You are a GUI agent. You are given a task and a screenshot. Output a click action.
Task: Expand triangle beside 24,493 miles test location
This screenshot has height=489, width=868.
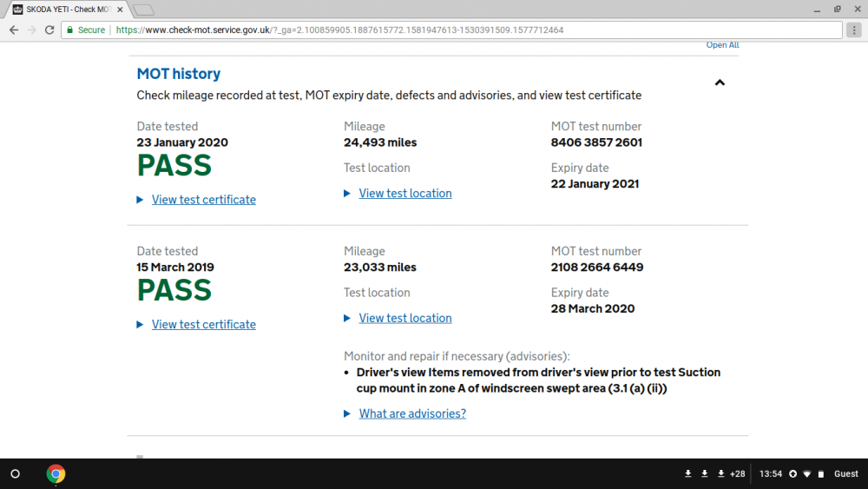point(347,194)
